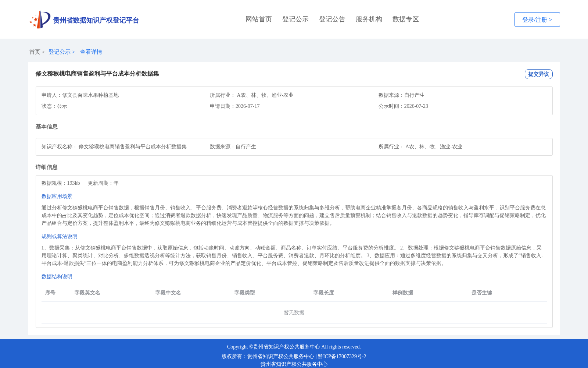Open the 登记公告 navigation item

pyautogui.click(x=332, y=19)
